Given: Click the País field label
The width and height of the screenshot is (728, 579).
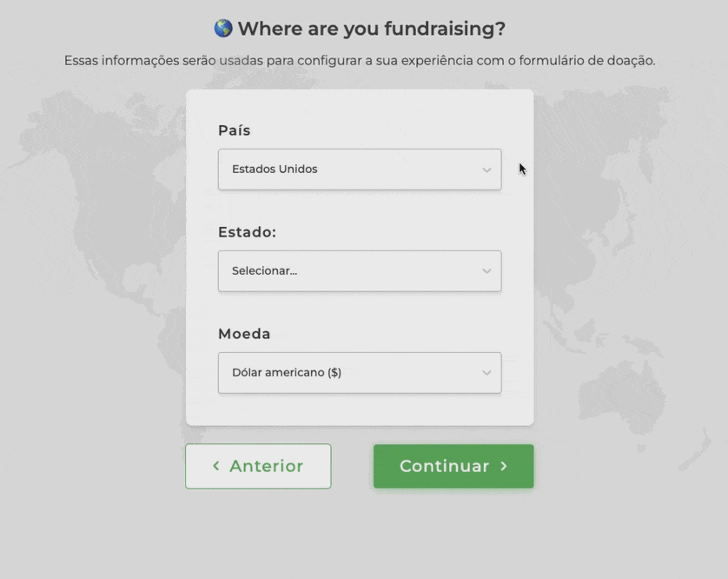Looking at the screenshot, I should (x=234, y=130).
